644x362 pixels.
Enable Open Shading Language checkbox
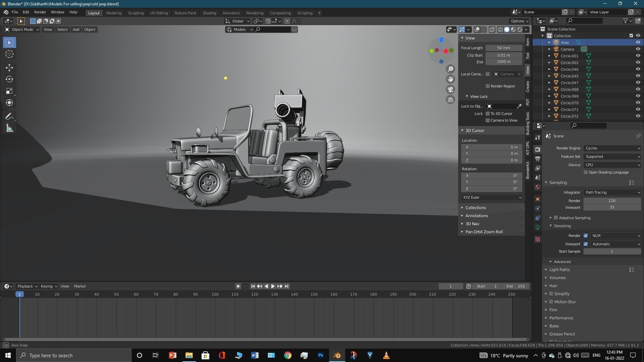pyautogui.click(x=586, y=172)
